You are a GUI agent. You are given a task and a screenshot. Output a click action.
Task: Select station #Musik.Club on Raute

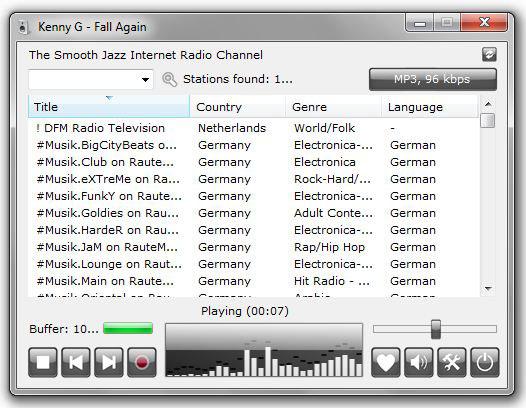253,162
